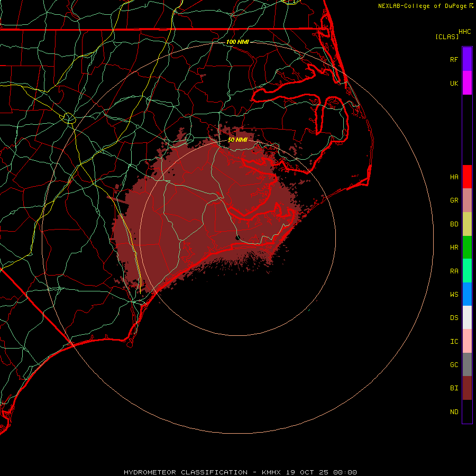The height and width of the screenshot is (476, 476).
Task: Click the BD yellow legend swatch
Action: pyautogui.click(x=467, y=224)
